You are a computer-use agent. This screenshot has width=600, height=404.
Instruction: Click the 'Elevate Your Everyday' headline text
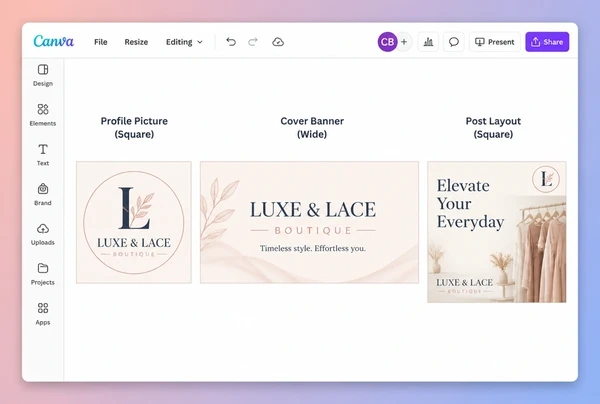click(470, 204)
